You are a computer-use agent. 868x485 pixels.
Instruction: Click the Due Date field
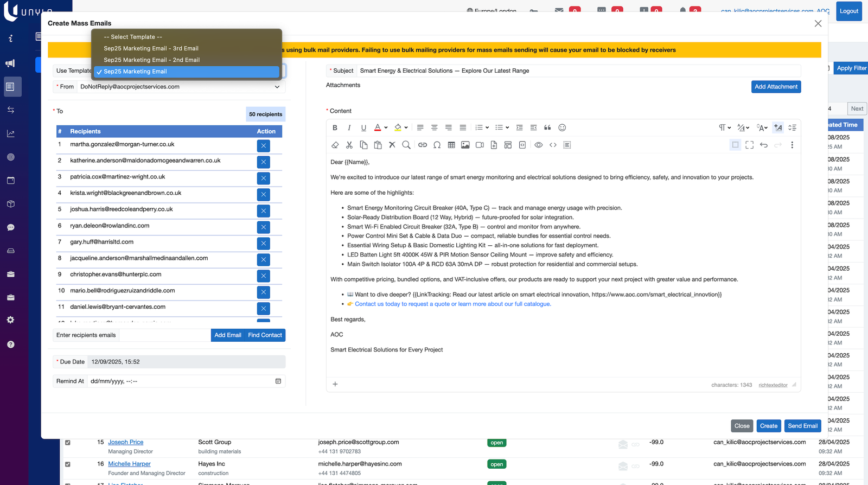click(x=187, y=362)
